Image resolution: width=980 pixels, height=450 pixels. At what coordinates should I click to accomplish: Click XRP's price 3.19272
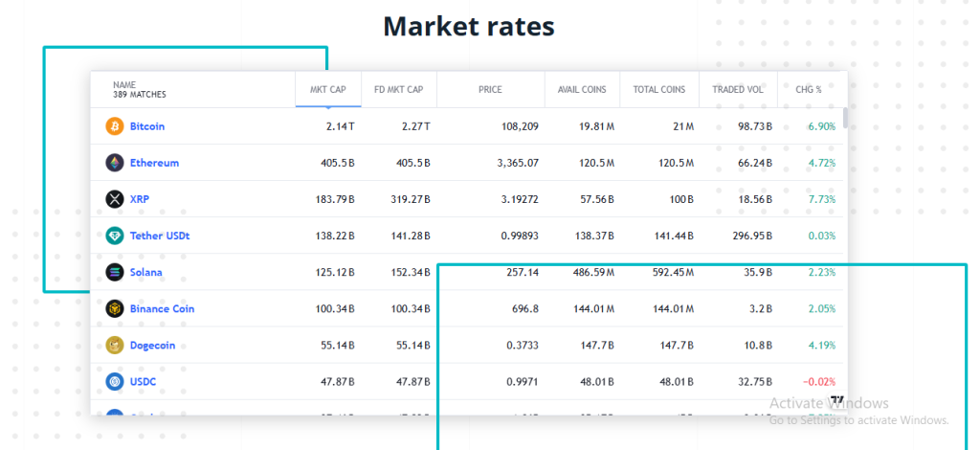click(518, 199)
